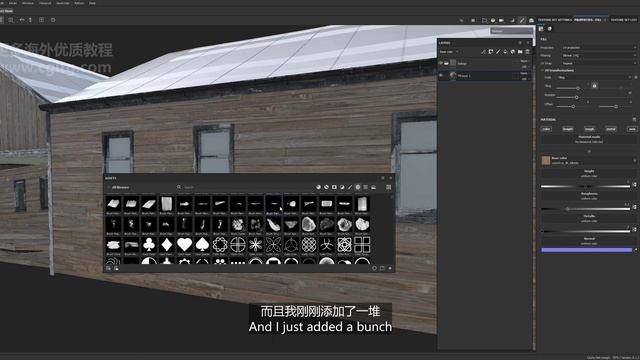Select the brush icon in top toolbar
Viewport: 640px width, 360px height.
[522, 20]
